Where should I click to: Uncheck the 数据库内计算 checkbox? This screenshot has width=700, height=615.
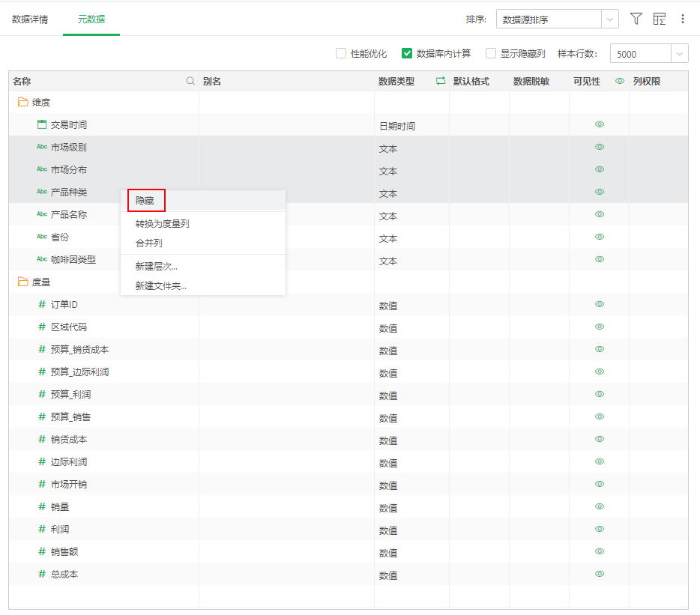point(407,53)
